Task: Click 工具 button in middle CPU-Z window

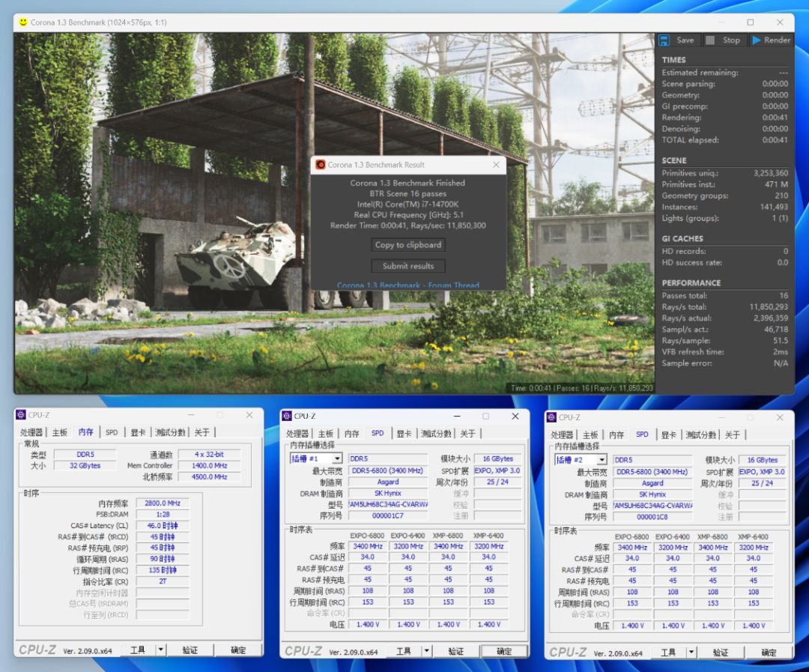Action: 404,651
